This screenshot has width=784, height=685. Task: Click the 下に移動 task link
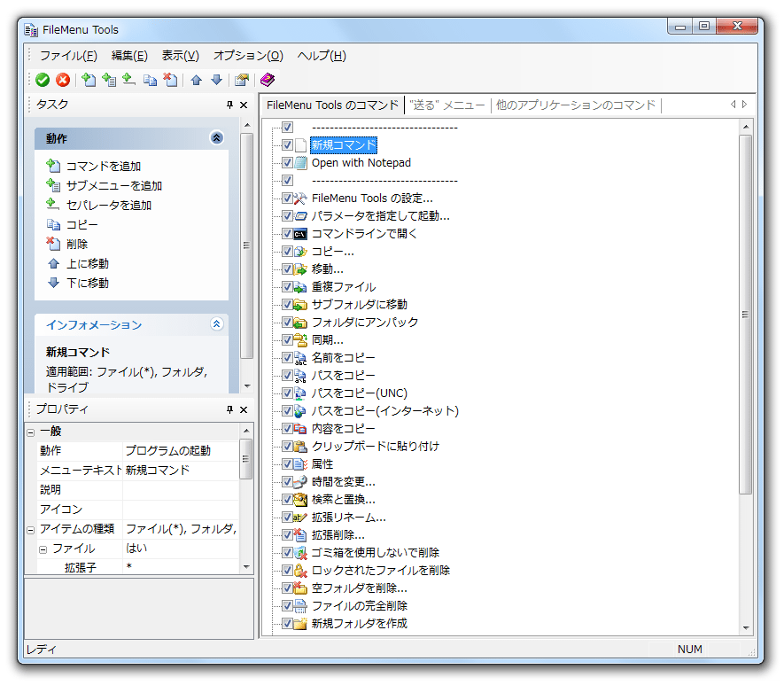coord(88,283)
